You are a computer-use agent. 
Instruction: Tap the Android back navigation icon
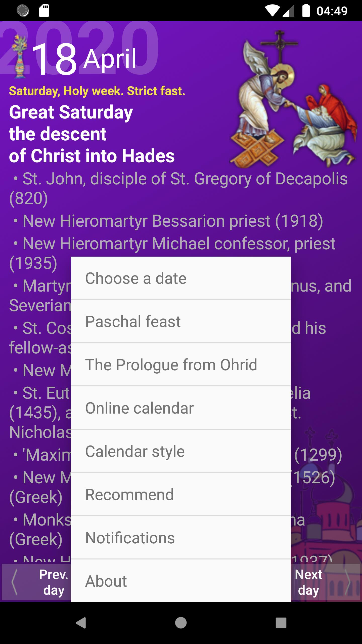81,623
